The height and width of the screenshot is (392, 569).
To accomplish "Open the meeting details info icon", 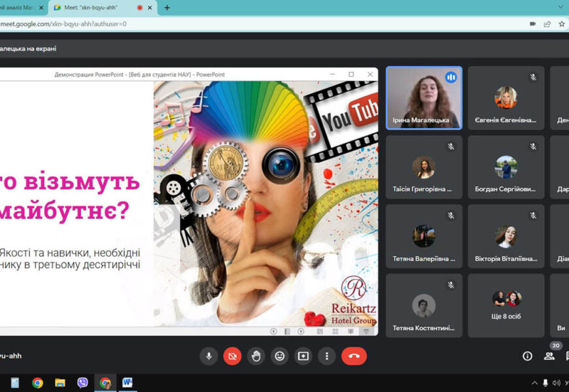I will [x=527, y=356].
